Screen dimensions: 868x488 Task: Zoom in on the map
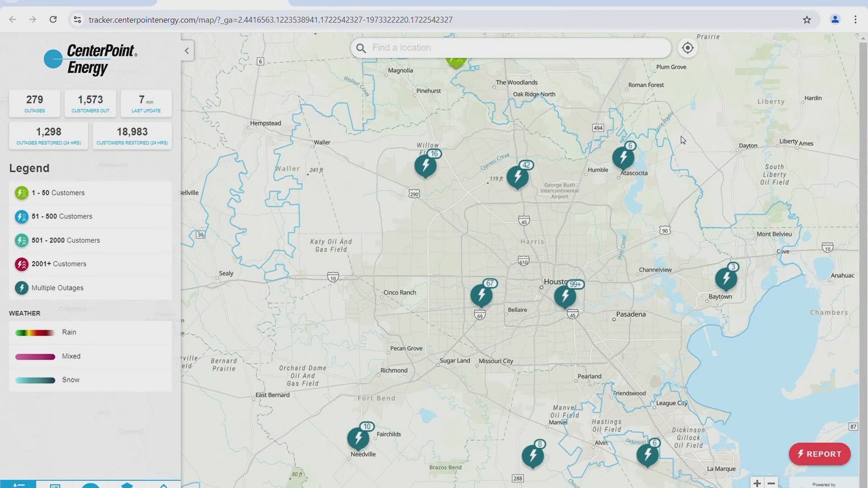757,483
